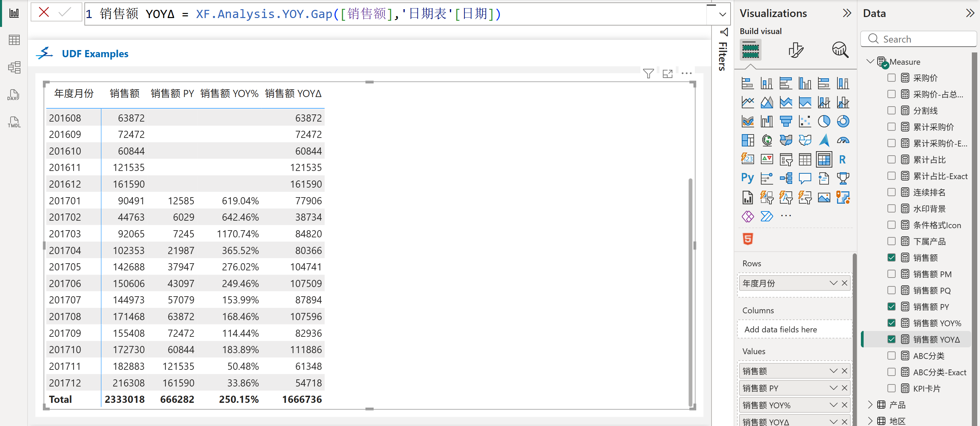This screenshot has height=426, width=980.
Task: Open the DAX query view icon
Action: 14,95
